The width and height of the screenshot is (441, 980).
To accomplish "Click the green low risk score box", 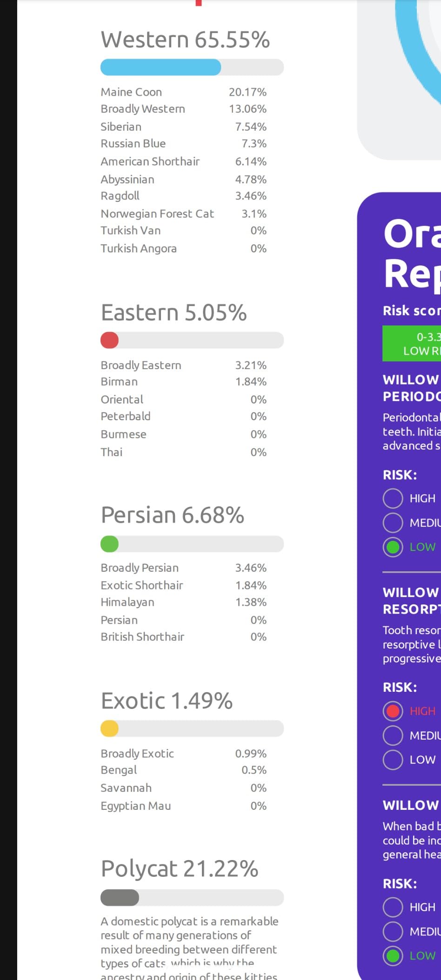I will click(x=411, y=344).
